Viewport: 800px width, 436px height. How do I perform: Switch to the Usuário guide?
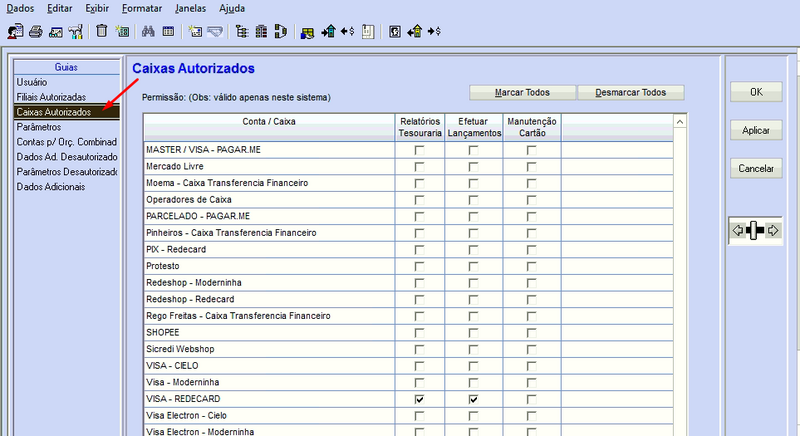coord(32,82)
